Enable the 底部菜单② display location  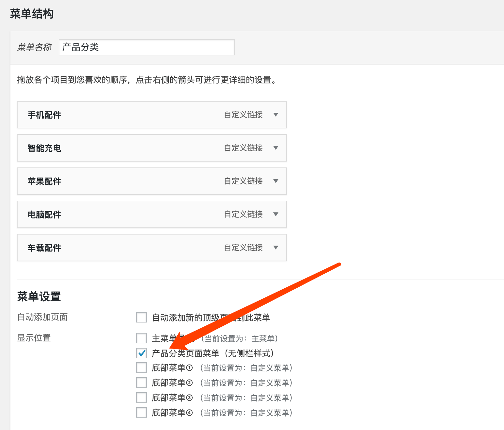tap(141, 382)
